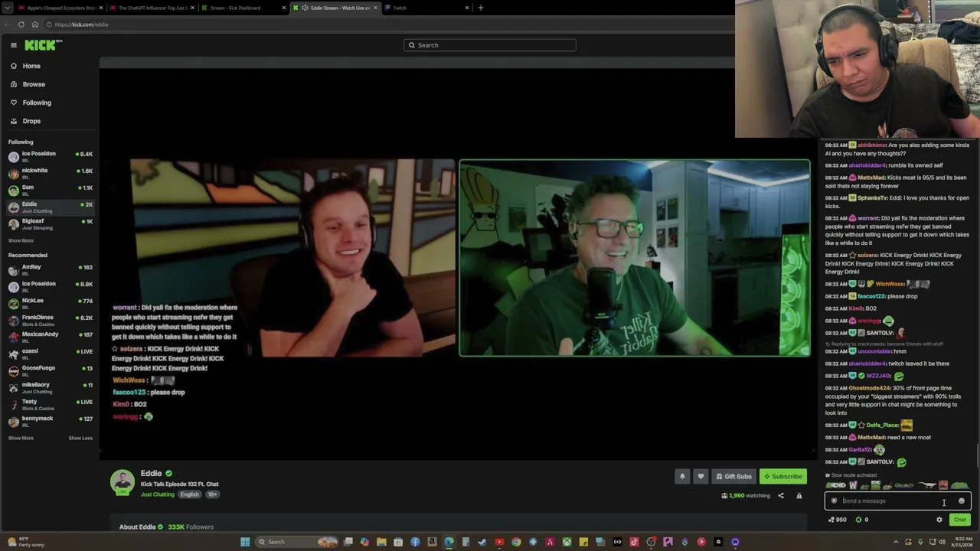The height and width of the screenshot is (551, 980).
Task: Click Eddie's streamer avatar
Action: [x=122, y=482]
